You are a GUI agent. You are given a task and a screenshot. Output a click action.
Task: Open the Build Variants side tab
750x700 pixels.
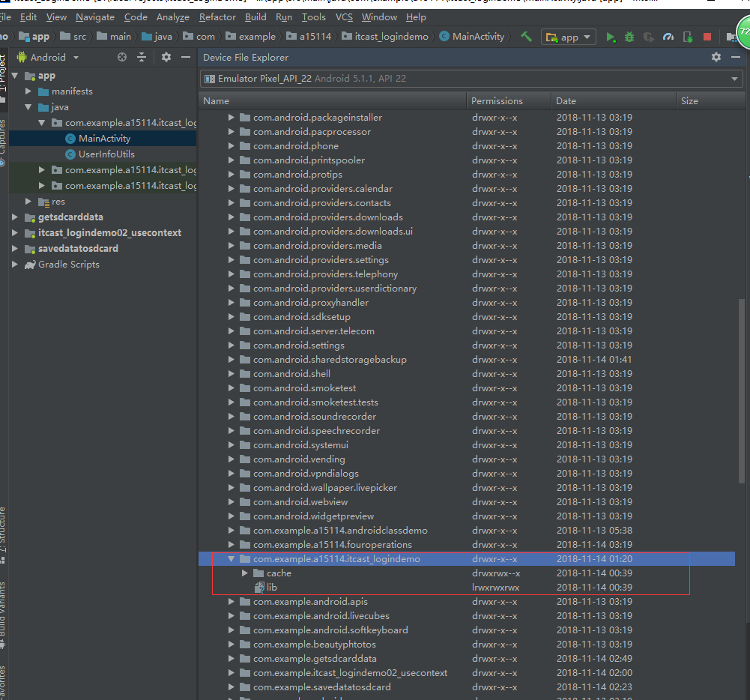click(x=3, y=615)
